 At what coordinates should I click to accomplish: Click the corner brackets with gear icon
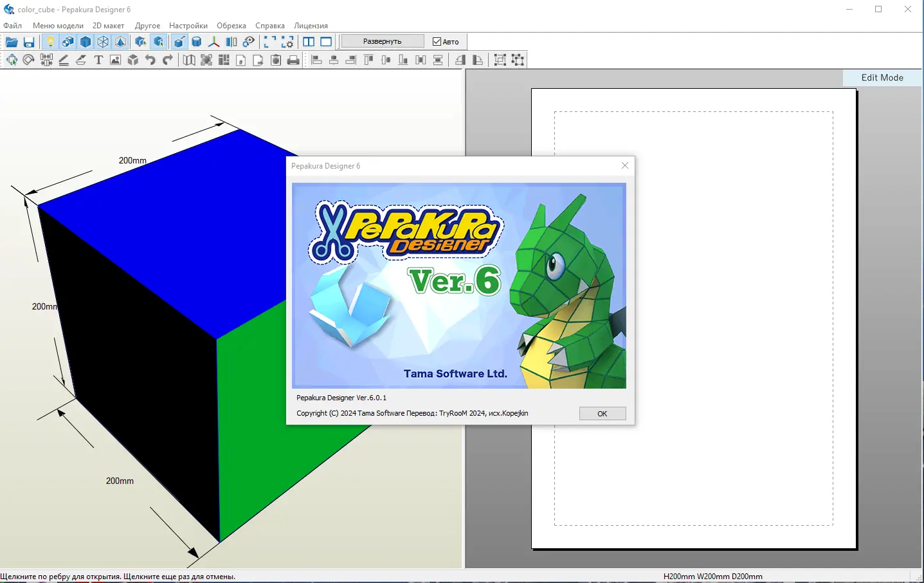pyautogui.click(x=287, y=42)
